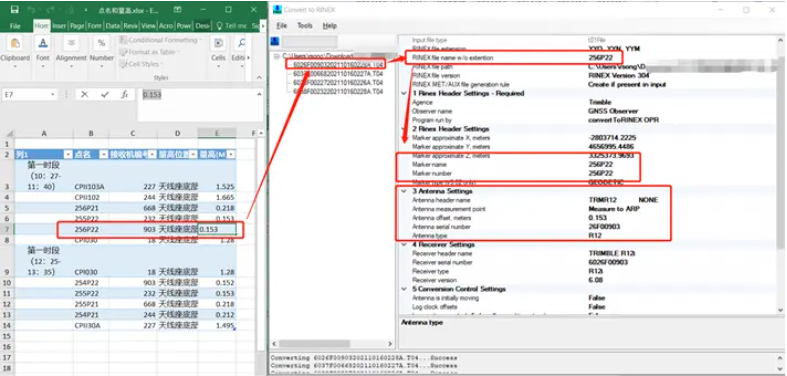
Task: Open filter dropdown of 点名 column header
Action: [104, 155]
